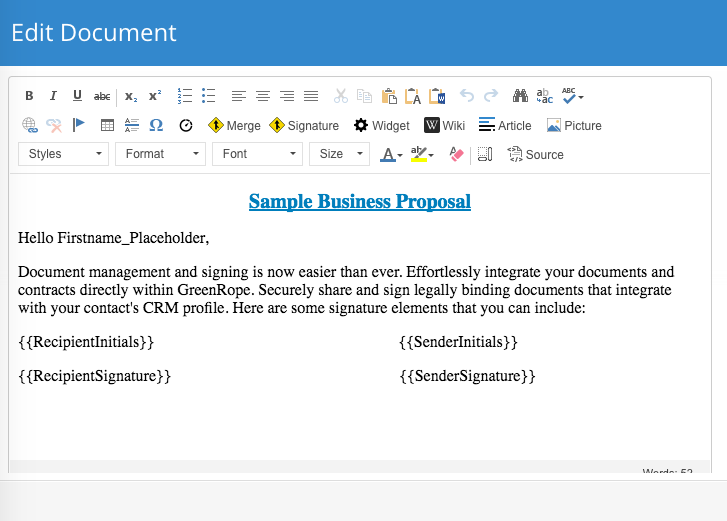This screenshot has height=521, width=727.
Task: Open Find with binoculars icon
Action: tap(520, 96)
